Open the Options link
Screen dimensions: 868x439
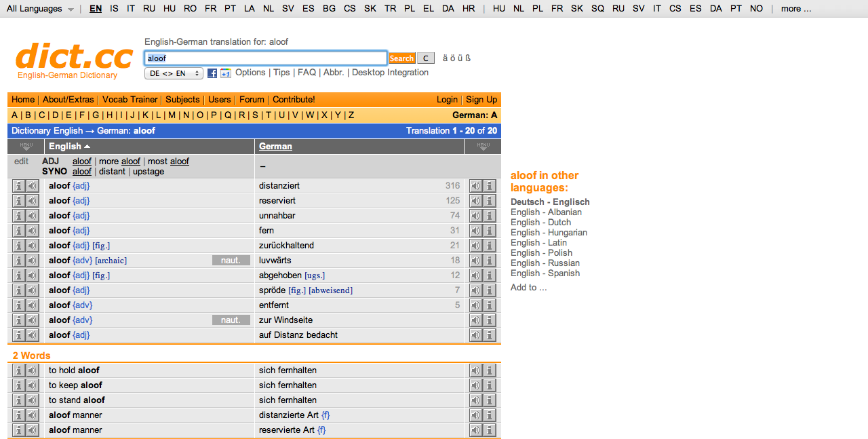250,73
